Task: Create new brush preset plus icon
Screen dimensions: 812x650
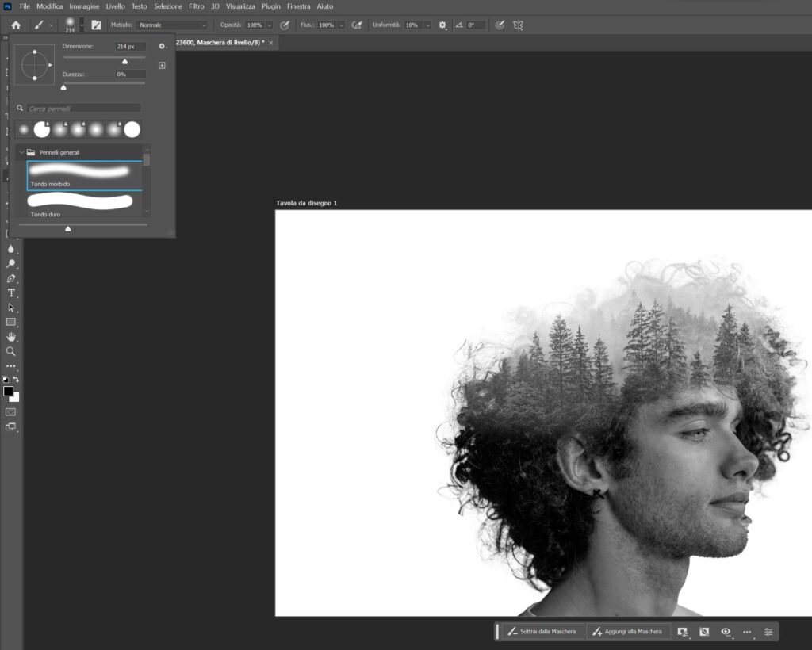Action: click(162, 65)
